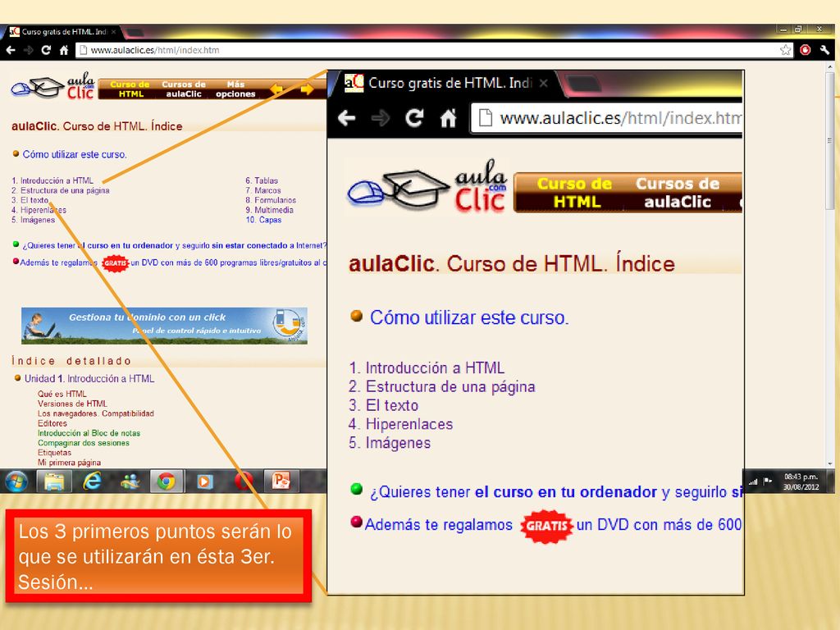Hit the reload icon in the small browser toolbar

pos(46,50)
